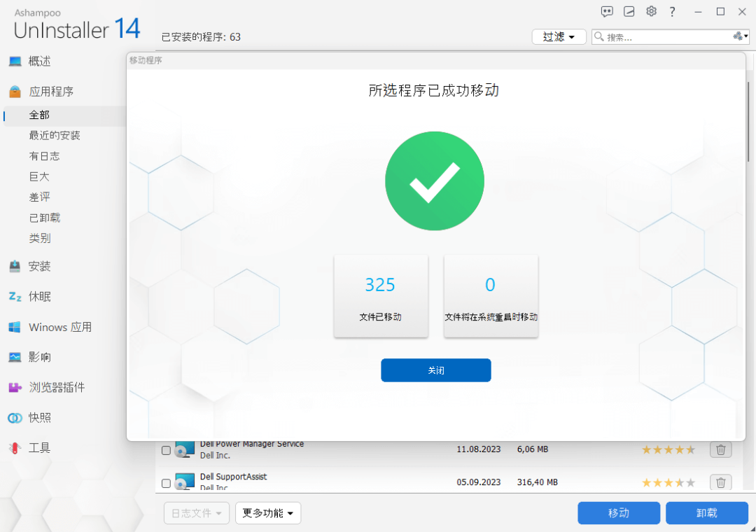Open help question mark icon
Screen dimensions: 756x532
672,12
